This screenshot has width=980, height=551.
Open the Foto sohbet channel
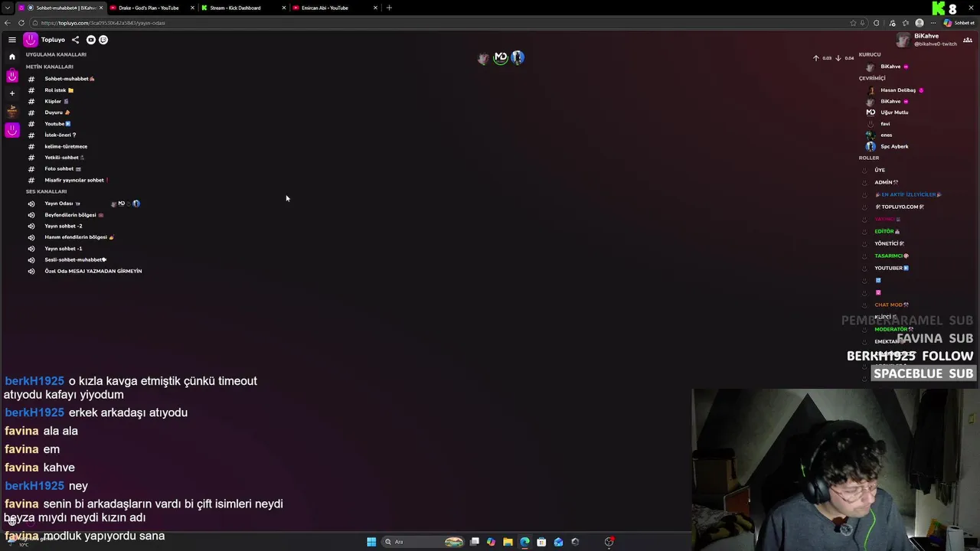click(63, 169)
